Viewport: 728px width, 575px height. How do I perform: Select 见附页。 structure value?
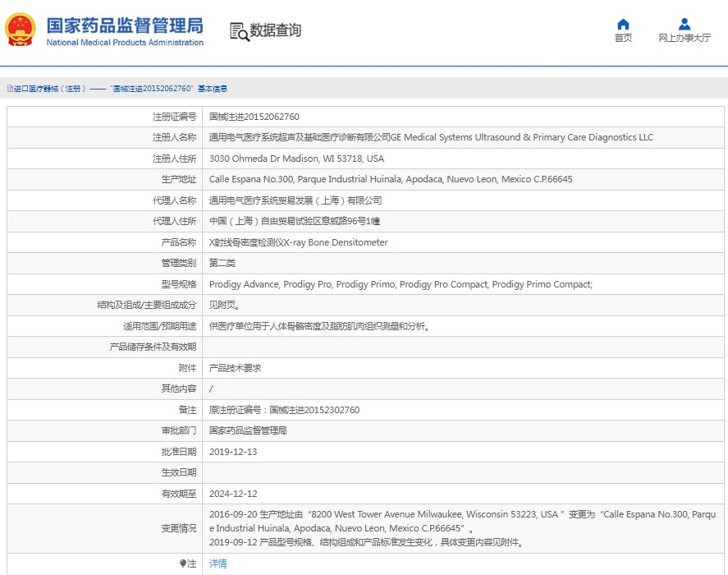224,305
